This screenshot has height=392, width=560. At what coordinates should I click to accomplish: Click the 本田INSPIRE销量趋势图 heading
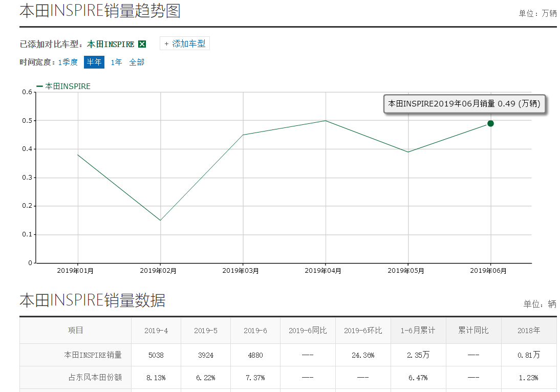point(100,11)
